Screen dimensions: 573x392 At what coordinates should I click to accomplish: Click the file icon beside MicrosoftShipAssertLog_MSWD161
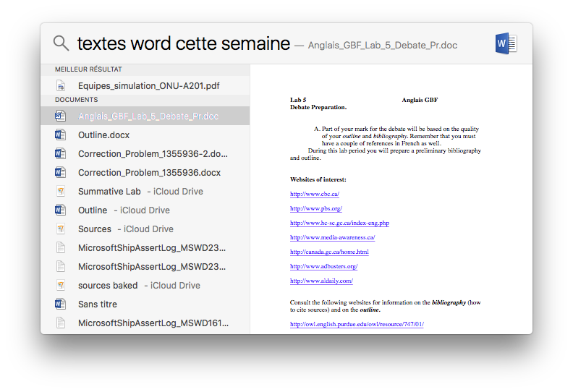[61, 323]
